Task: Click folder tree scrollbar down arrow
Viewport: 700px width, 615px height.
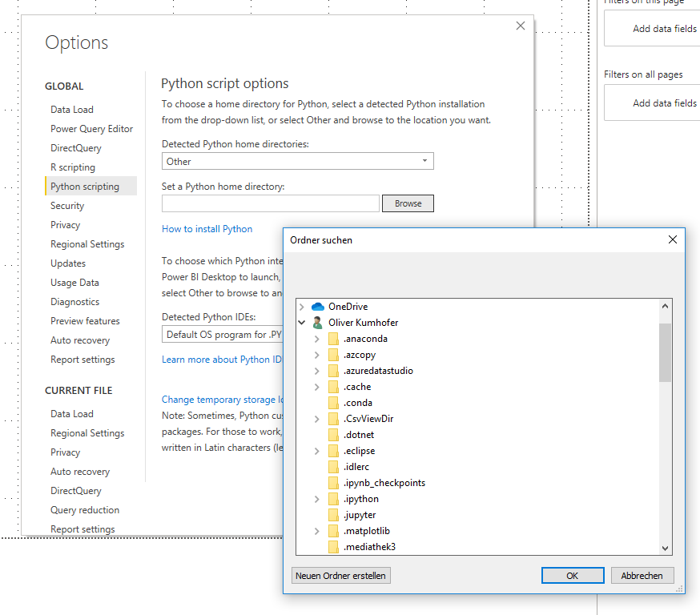Action: coord(665,548)
